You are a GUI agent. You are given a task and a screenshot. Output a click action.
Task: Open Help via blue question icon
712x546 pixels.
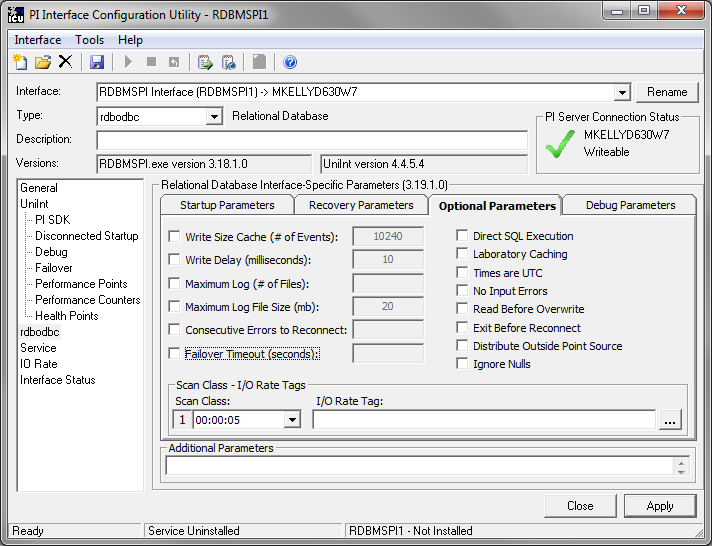290,62
